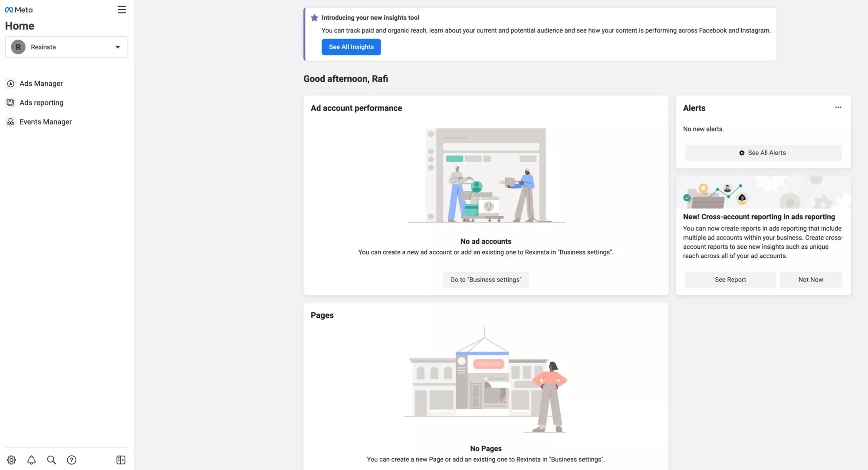This screenshot has height=470, width=868.
Task: Click the Ads Manager icon in sidebar
Action: [x=10, y=83]
